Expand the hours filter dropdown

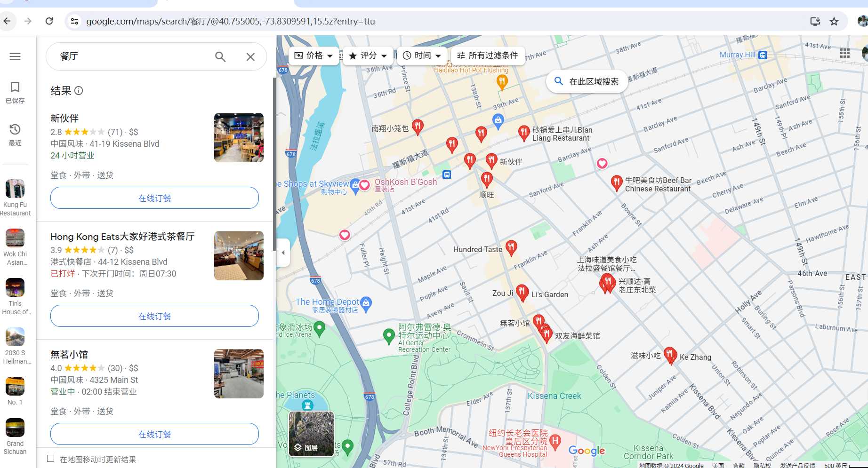coord(422,56)
